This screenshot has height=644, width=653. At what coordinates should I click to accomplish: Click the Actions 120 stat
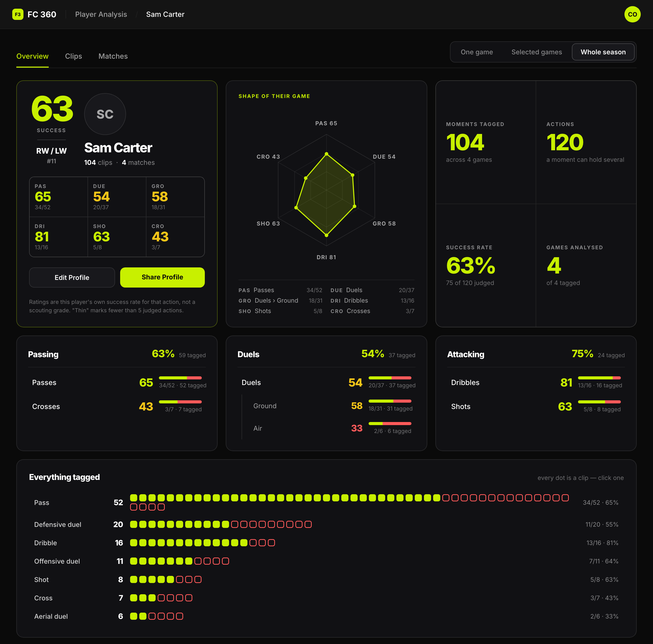(x=586, y=142)
